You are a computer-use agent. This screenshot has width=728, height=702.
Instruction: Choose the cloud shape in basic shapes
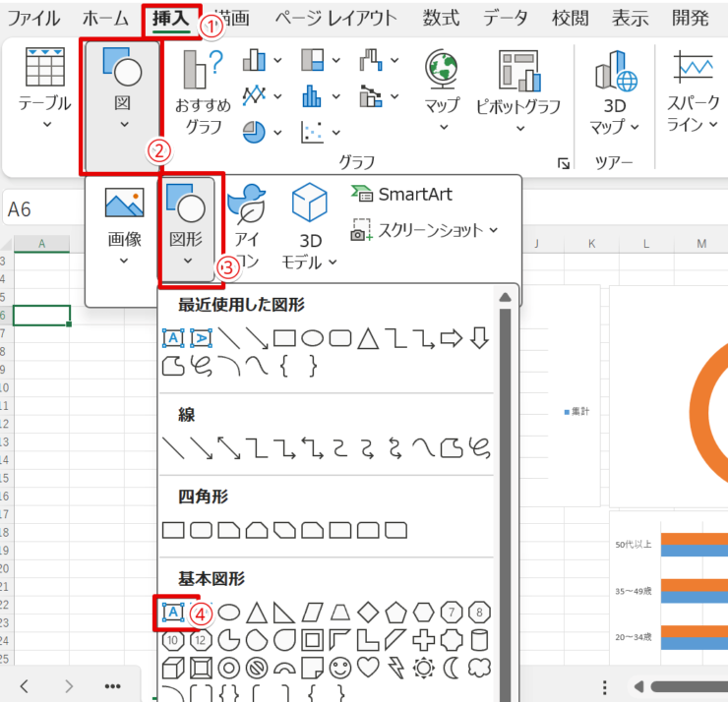479,668
